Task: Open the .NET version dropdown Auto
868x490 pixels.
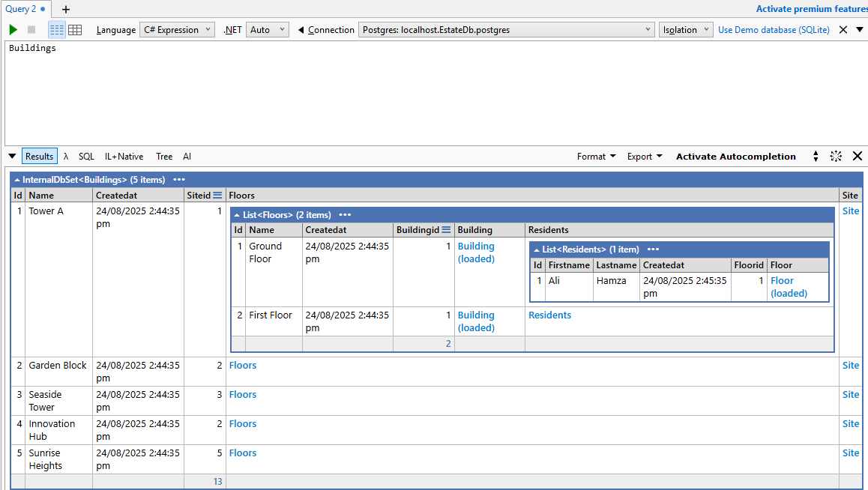Action: (268, 30)
